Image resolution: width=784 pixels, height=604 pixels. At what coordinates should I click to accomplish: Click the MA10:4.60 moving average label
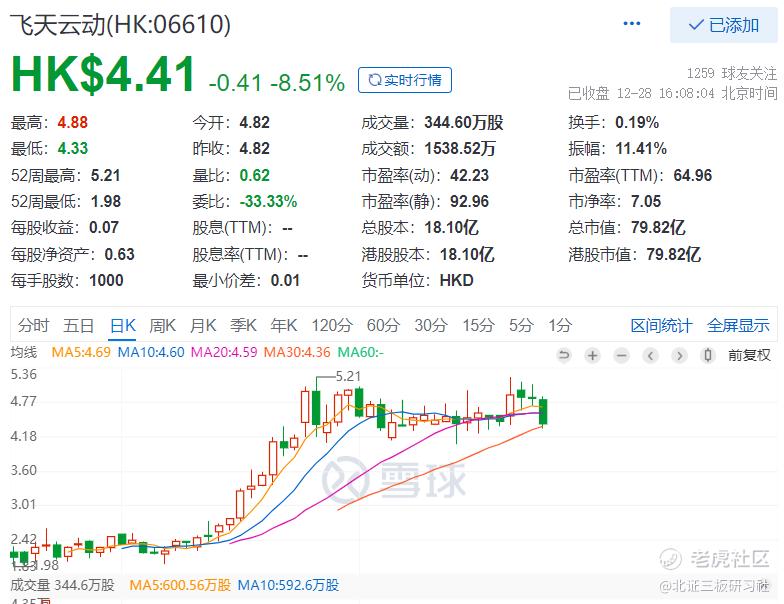[x=151, y=352]
